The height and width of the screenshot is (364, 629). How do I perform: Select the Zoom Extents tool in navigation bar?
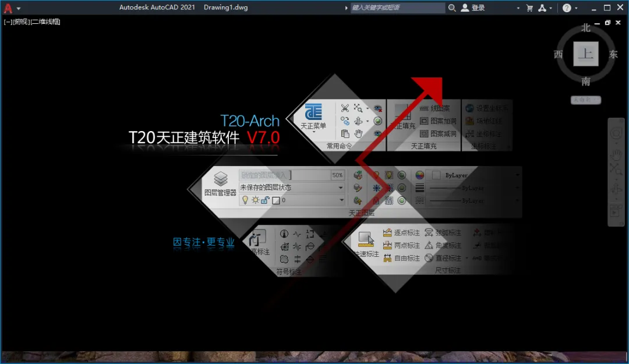(616, 169)
